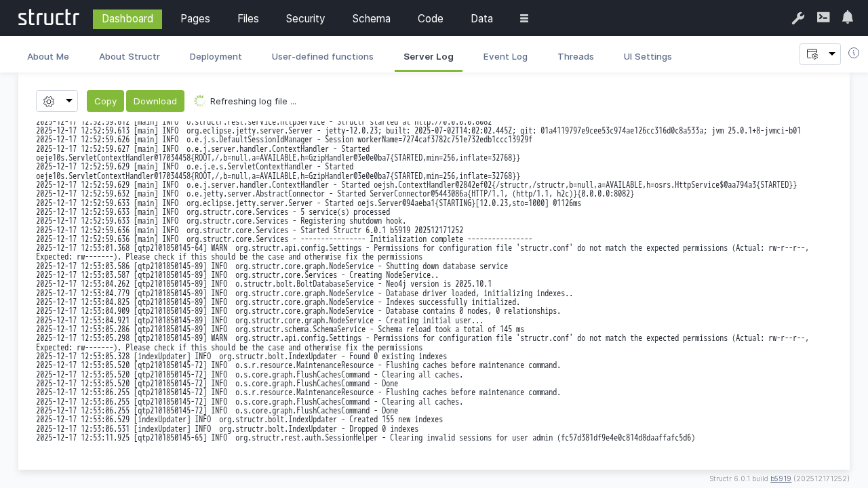868x488 pixels.
Task: Click inside the server log text area
Action: (434, 285)
